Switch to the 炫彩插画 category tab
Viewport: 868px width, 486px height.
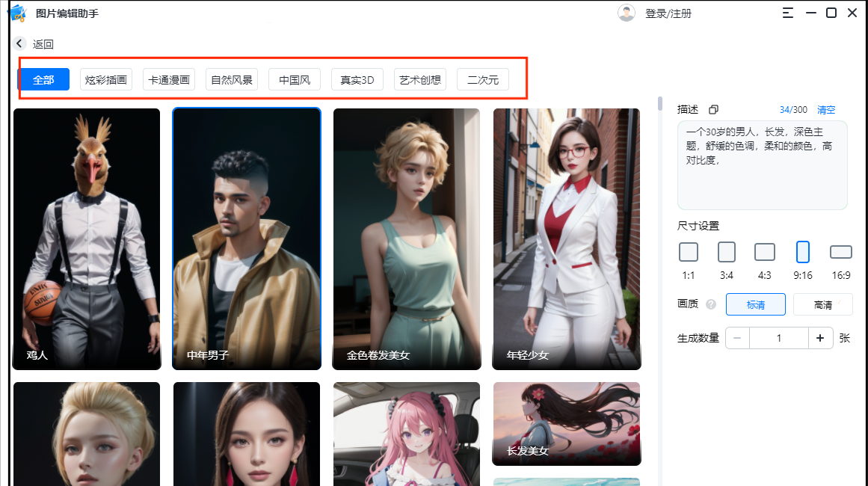[x=106, y=80]
